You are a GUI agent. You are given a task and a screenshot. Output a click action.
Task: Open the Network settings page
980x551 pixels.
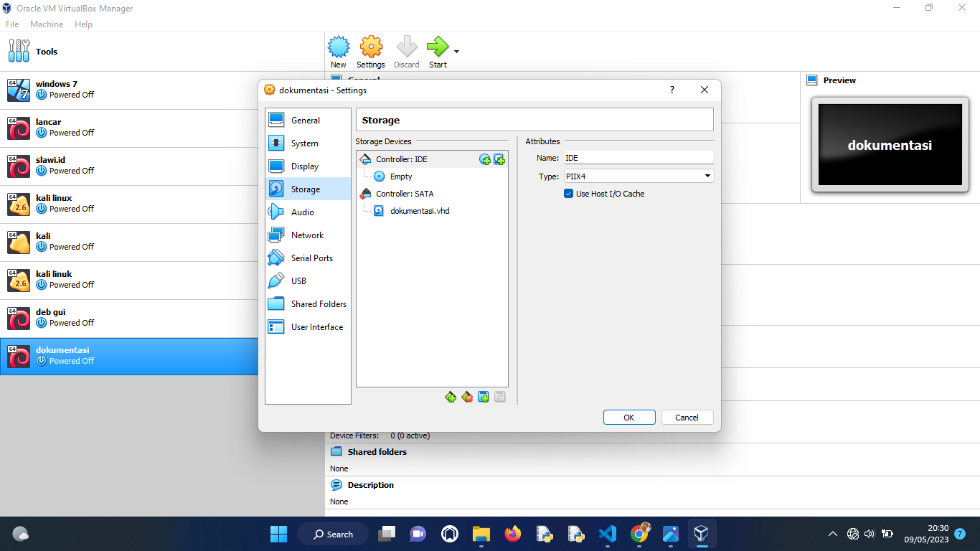tap(308, 235)
